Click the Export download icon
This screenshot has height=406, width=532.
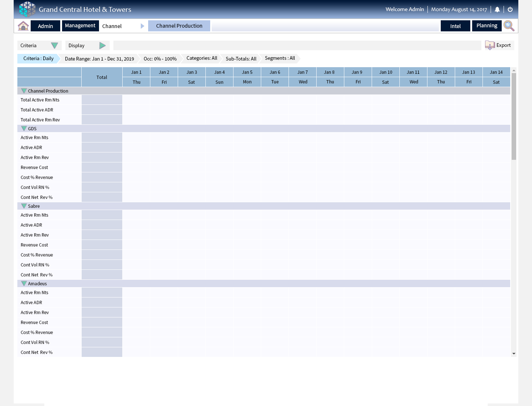click(490, 45)
